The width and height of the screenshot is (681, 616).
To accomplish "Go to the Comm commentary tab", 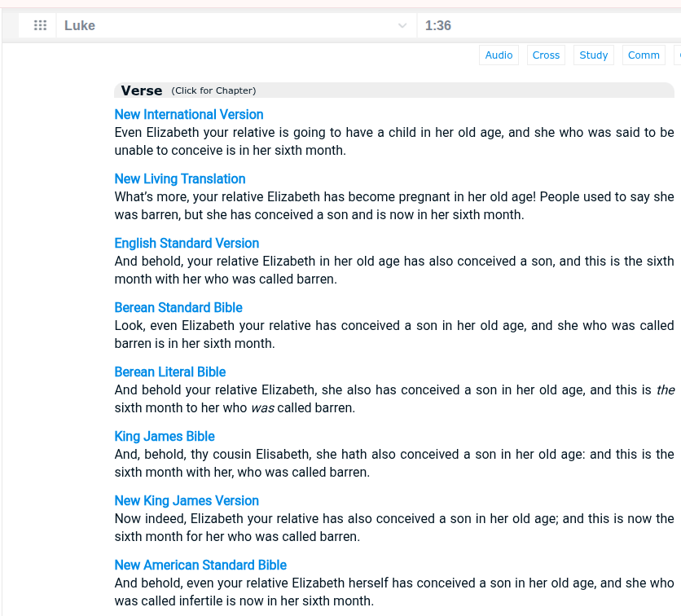I will [644, 55].
